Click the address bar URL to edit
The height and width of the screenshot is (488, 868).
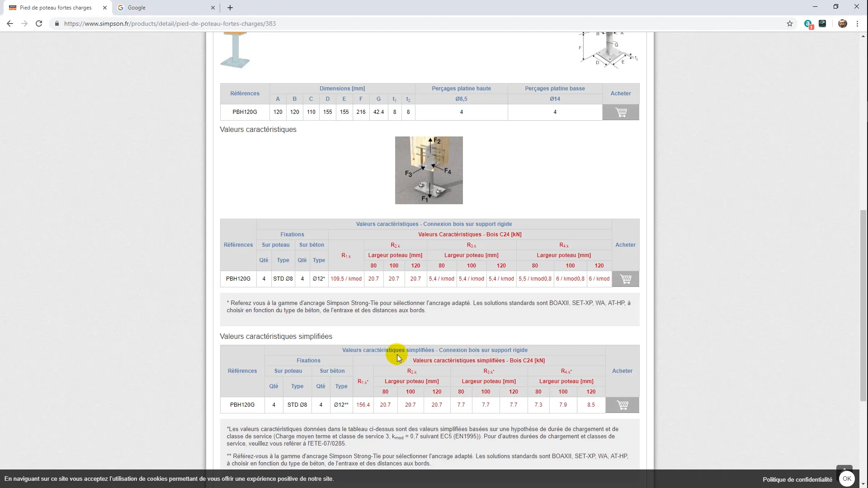tap(169, 24)
